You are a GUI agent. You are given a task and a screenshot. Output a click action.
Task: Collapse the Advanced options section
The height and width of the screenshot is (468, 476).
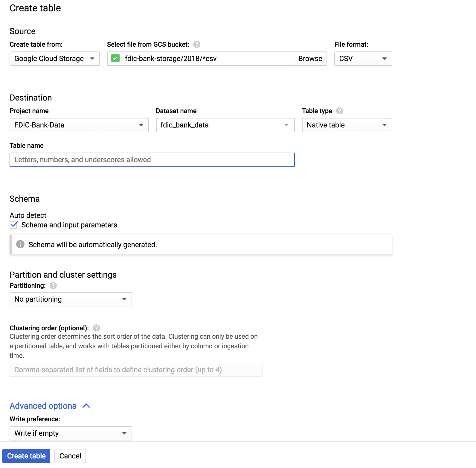click(43, 406)
